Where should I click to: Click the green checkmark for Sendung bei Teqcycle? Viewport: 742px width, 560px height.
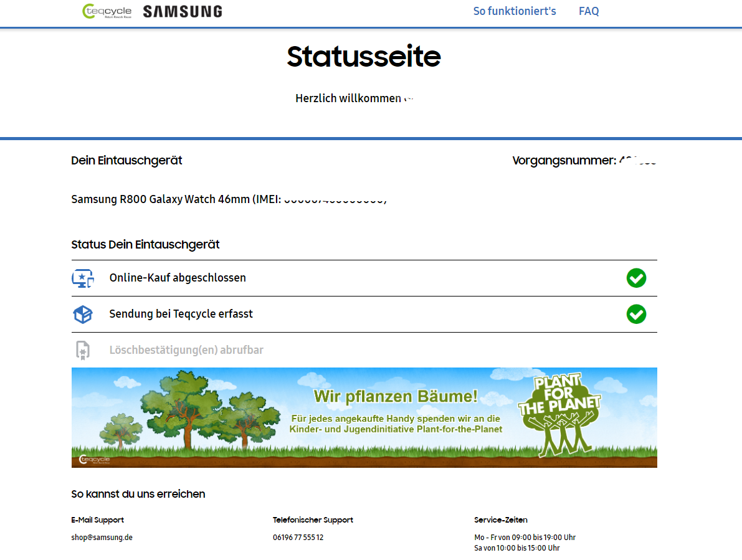coord(636,315)
